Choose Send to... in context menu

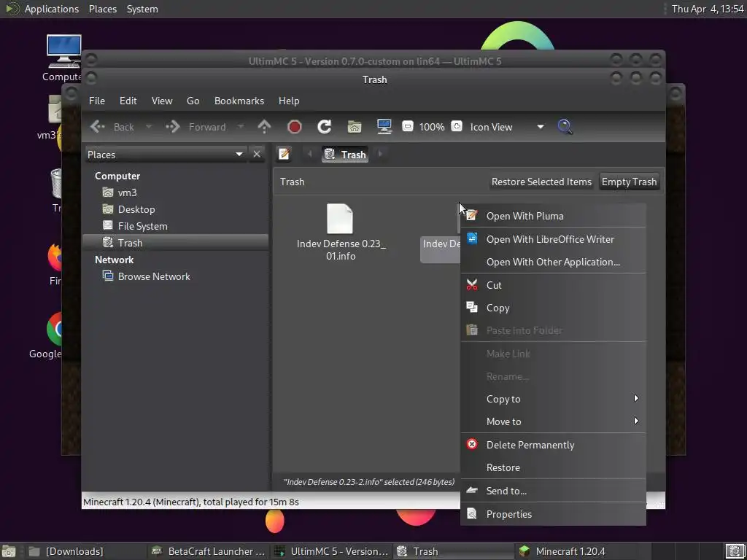pos(553,491)
